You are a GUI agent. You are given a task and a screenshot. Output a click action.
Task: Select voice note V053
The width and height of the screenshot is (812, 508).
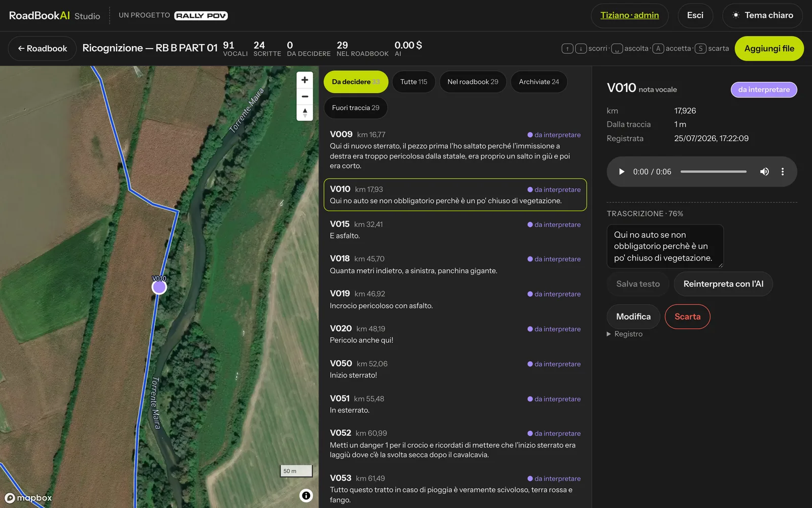click(455, 489)
